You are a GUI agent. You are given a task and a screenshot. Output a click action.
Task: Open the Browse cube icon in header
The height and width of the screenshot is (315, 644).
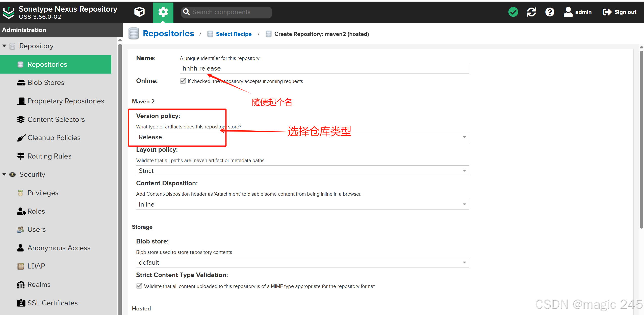[139, 12]
